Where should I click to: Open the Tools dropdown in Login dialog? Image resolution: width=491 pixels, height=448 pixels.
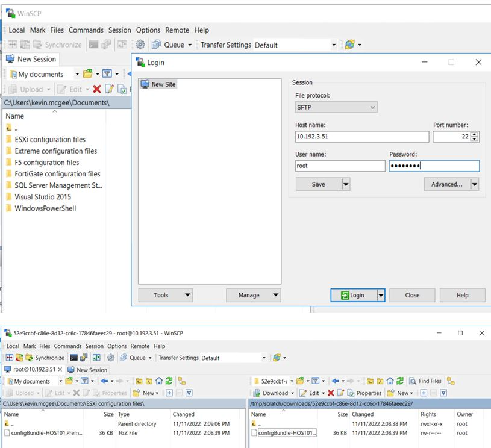pyautogui.click(x=166, y=295)
